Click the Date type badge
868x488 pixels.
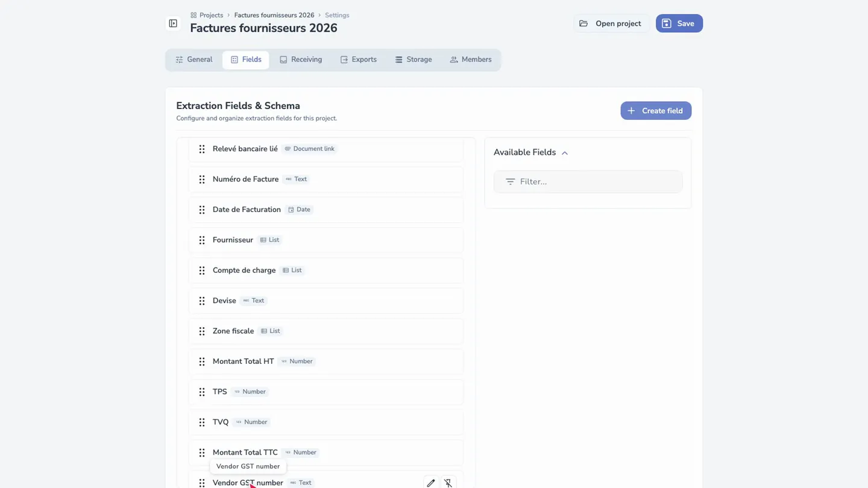point(299,210)
